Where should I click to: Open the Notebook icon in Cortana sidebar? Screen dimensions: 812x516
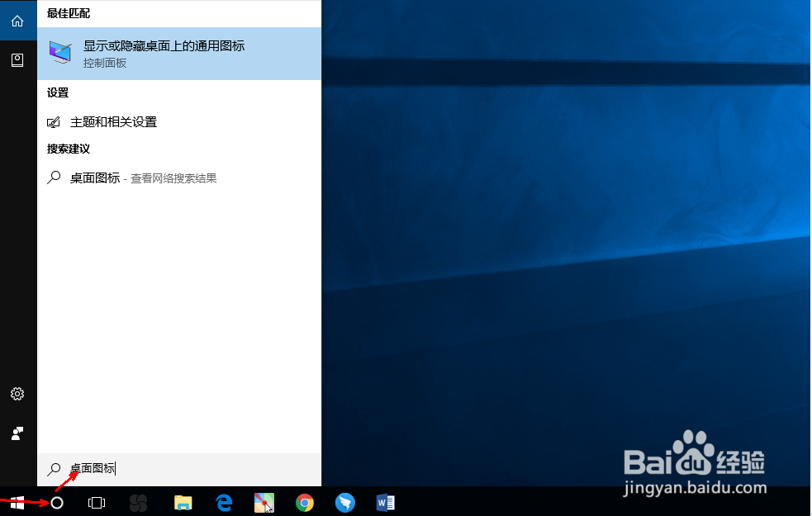coord(17,60)
